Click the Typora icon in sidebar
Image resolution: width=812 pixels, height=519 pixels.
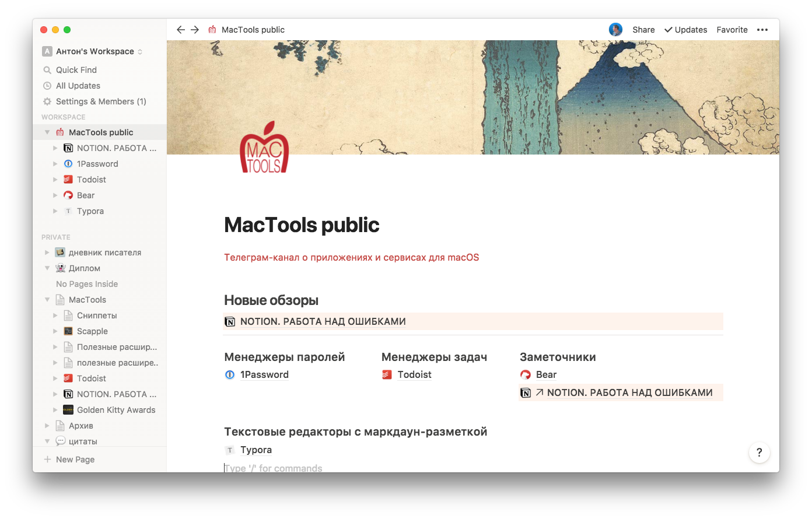68,211
